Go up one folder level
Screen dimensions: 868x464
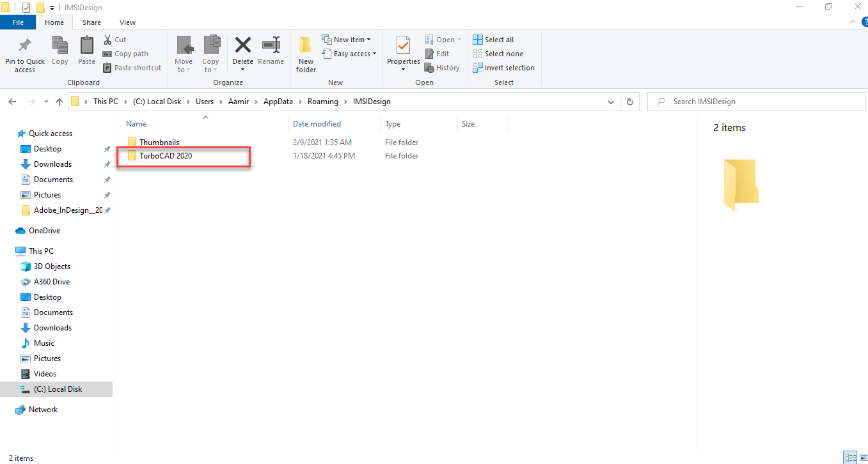point(59,102)
